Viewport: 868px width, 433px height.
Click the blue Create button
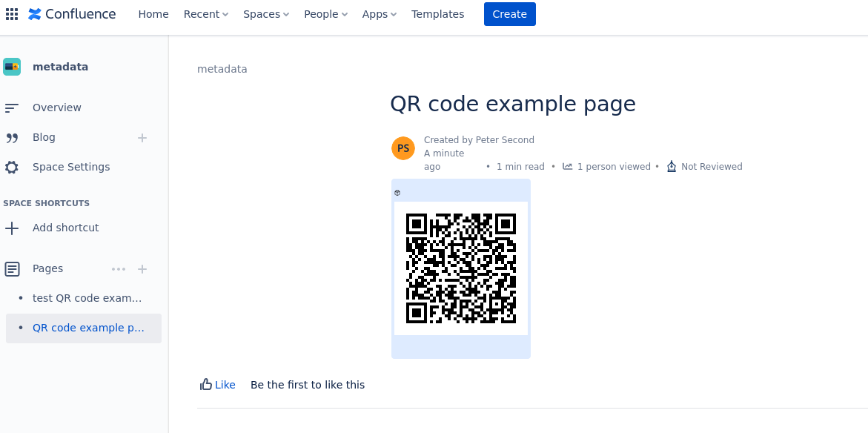pyautogui.click(x=509, y=13)
